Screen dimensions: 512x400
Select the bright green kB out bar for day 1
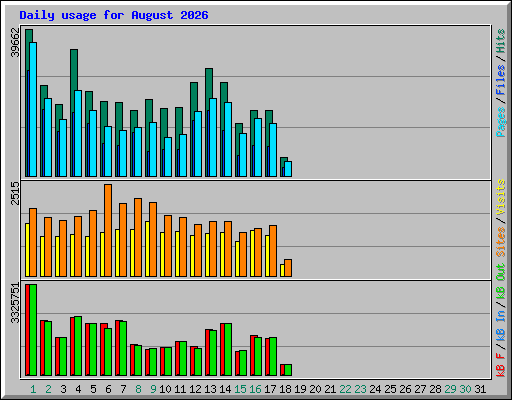pos(33,330)
